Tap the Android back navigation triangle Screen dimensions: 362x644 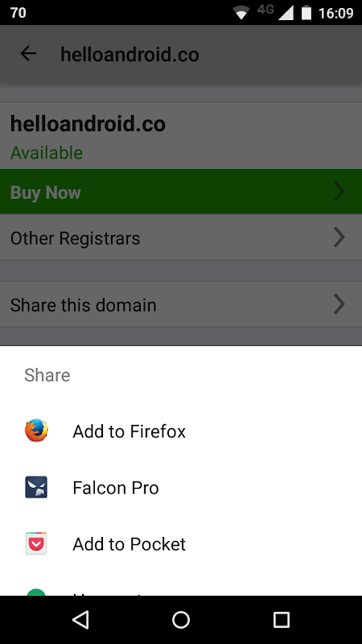(x=80, y=619)
